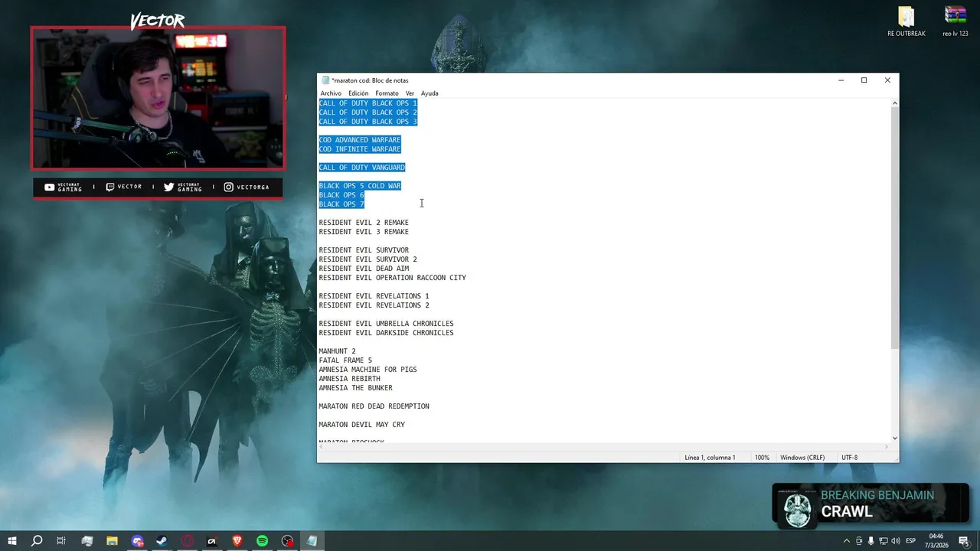Open the Edición menu

coord(358,93)
